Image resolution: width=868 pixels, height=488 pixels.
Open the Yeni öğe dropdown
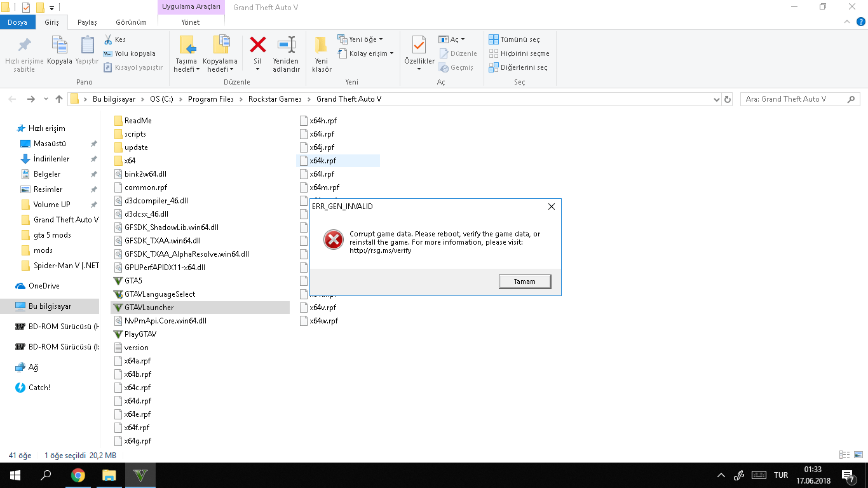click(360, 39)
